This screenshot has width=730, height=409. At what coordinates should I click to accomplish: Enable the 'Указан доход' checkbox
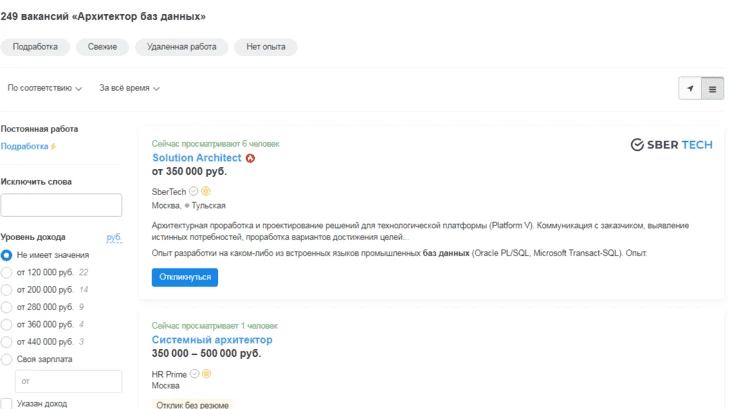[x=7, y=403]
